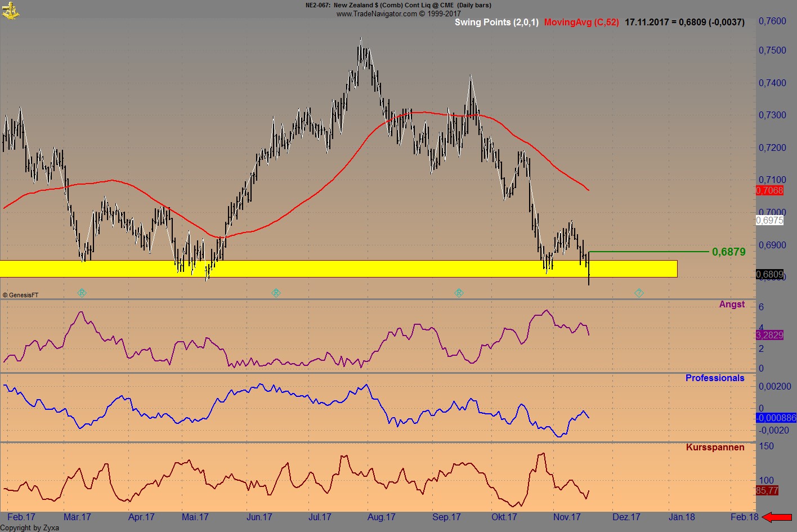Image resolution: width=797 pixels, height=532 pixels.
Task: Click the black 0,6809 last price tag
Action: pyautogui.click(x=769, y=275)
